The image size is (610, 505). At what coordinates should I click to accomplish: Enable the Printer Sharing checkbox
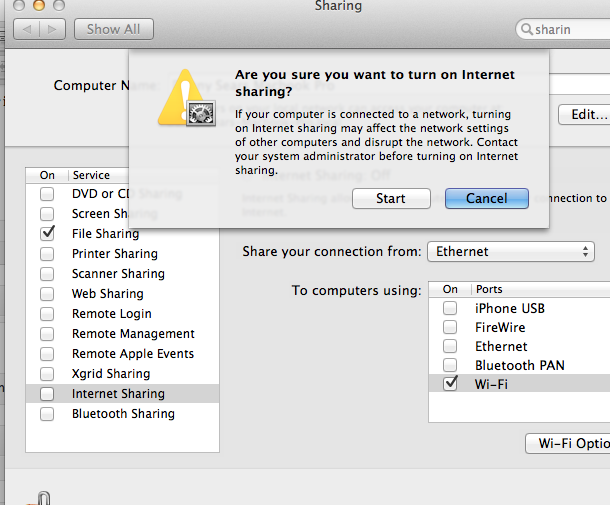click(47, 254)
